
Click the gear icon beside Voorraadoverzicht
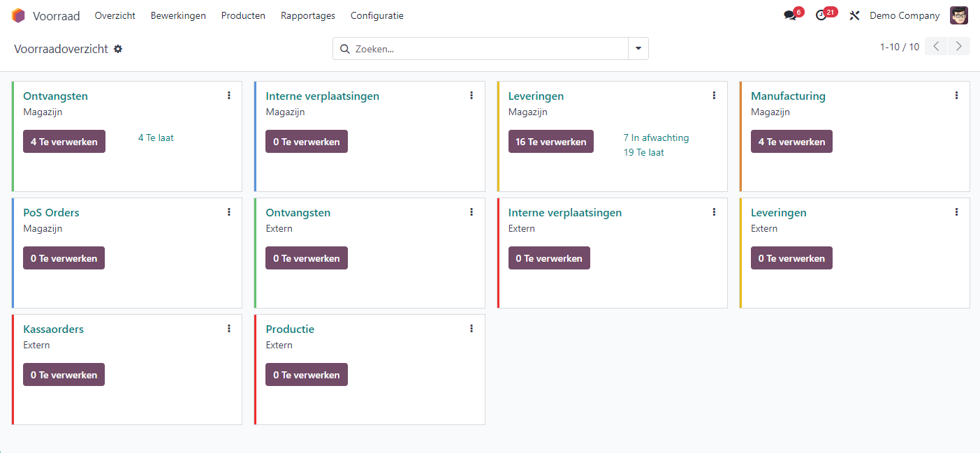coord(118,49)
